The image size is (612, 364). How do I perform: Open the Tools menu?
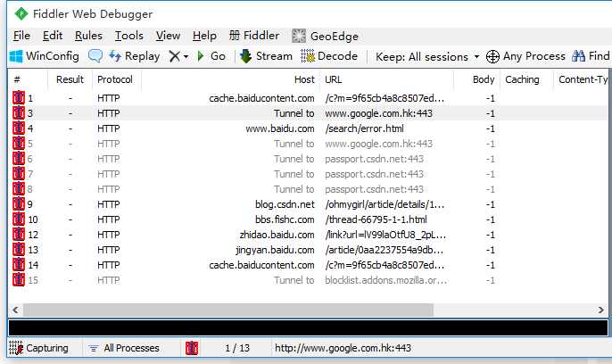pos(129,36)
